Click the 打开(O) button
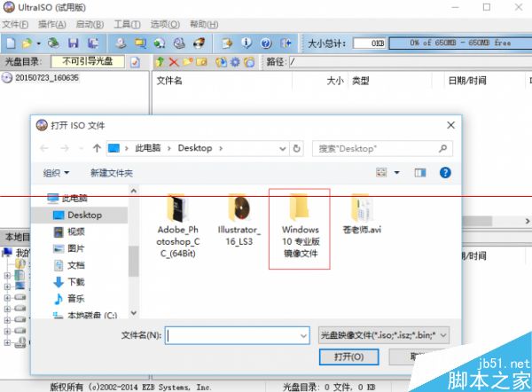 tap(348, 357)
